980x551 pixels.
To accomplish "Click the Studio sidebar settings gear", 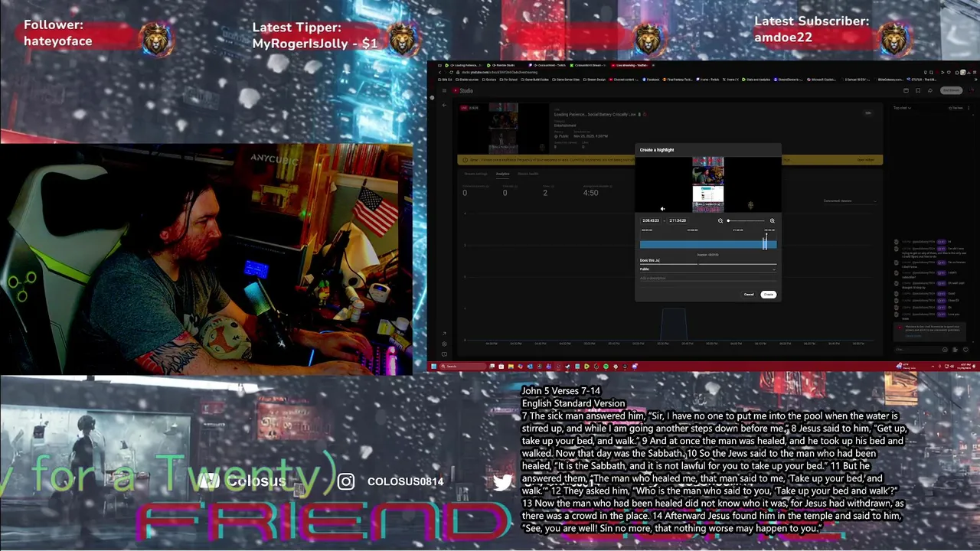I will click(x=444, y=344).
